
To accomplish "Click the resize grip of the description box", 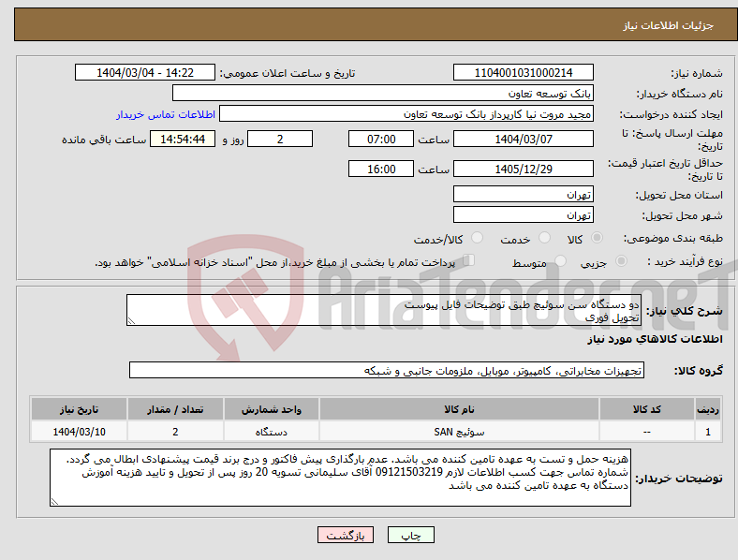I will pos(131,321).
